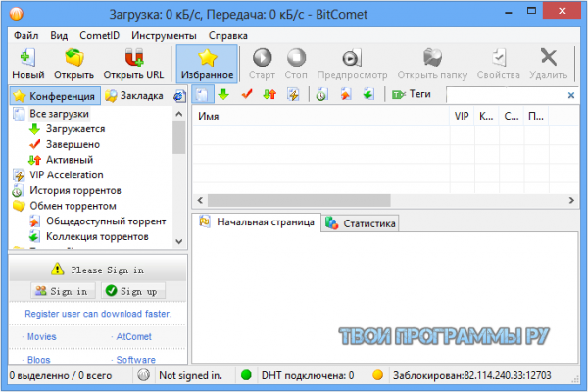Select История торрентов in the tree

pyautogui.click(x=75, y=190)
